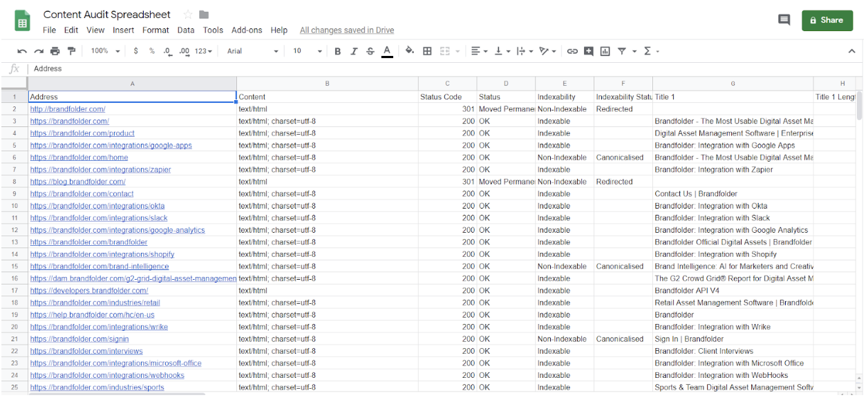The image size is (868, 402).
Task: Open the comments history icon
Action: tap(784, 20)
